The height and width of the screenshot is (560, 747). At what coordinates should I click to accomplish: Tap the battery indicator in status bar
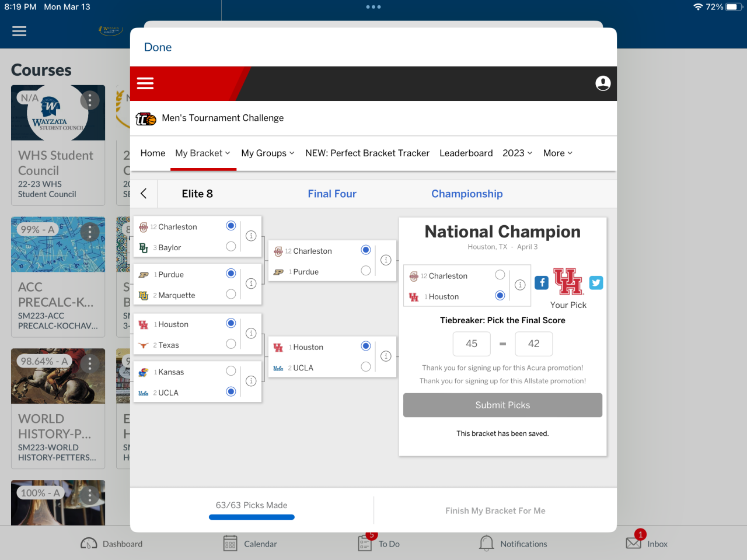click(x=733, y=7)
